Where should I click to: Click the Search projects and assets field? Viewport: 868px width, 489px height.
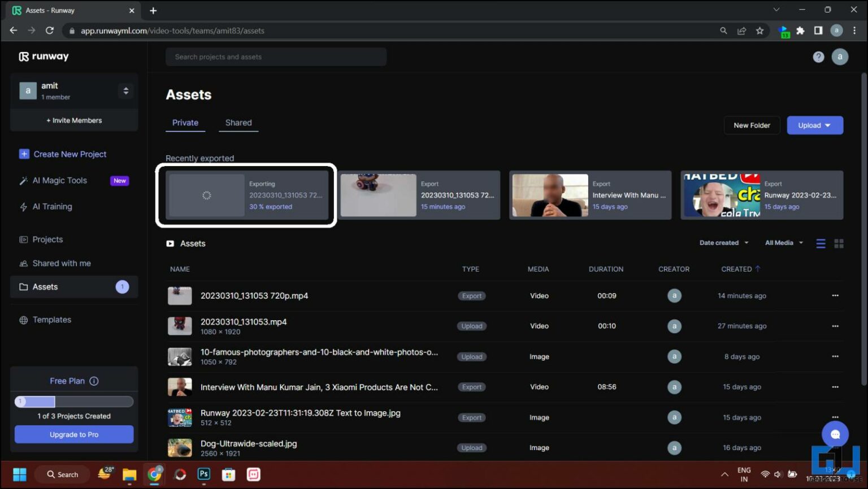coord(276,57)
